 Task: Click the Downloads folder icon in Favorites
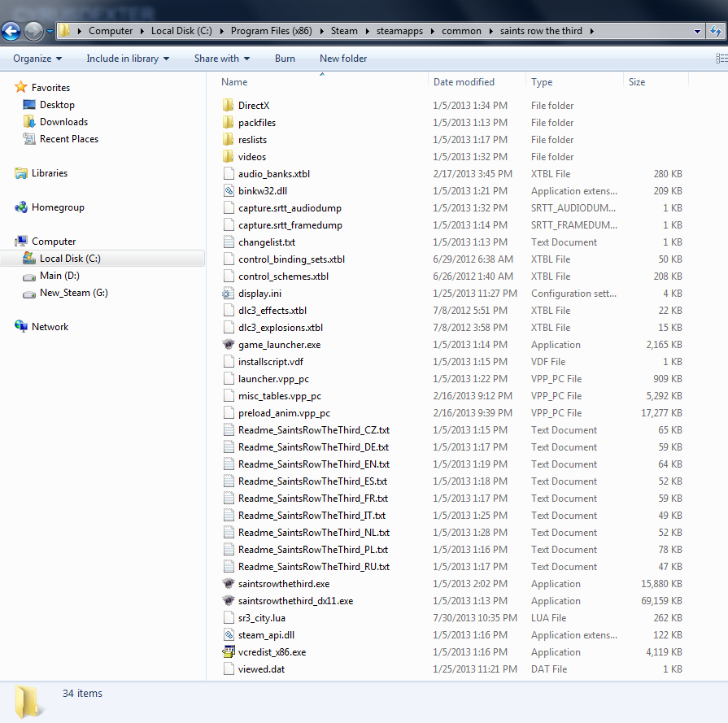click(x=29, y=122)
